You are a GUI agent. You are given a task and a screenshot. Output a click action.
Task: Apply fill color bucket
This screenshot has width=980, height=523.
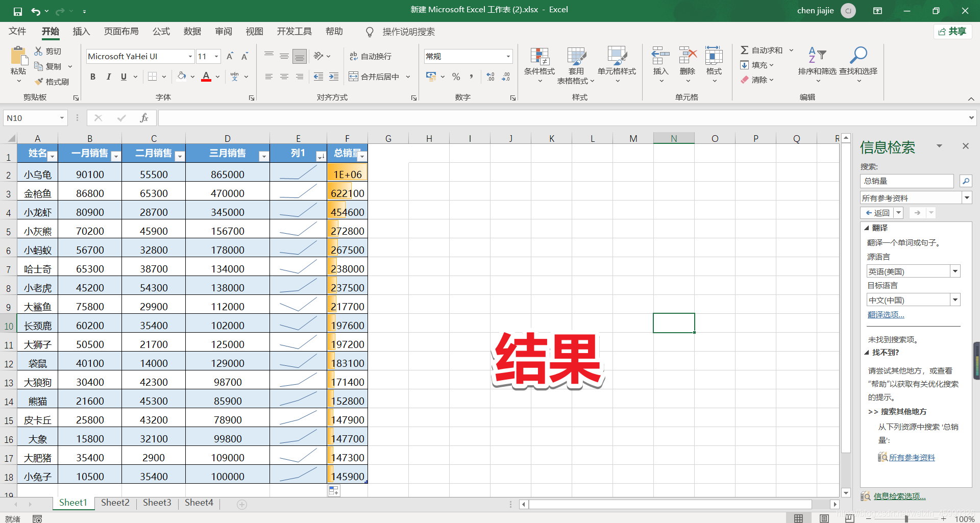(182, 77)
